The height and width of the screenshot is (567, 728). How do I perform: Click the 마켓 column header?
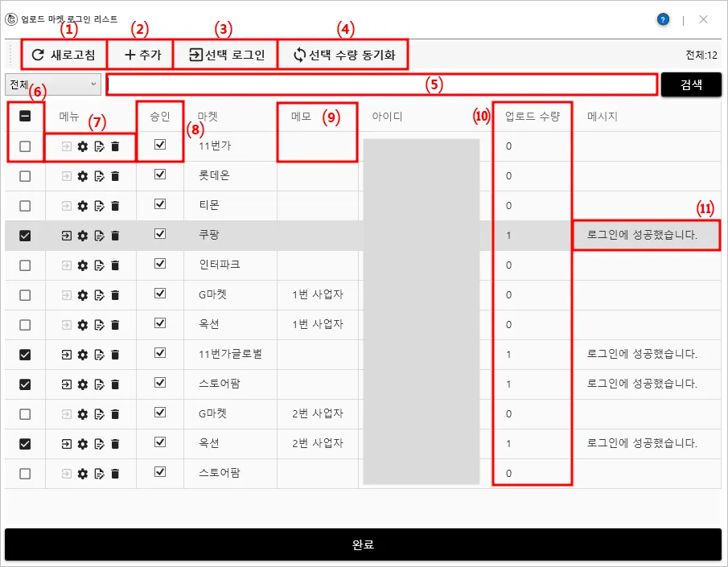(208, 117)
